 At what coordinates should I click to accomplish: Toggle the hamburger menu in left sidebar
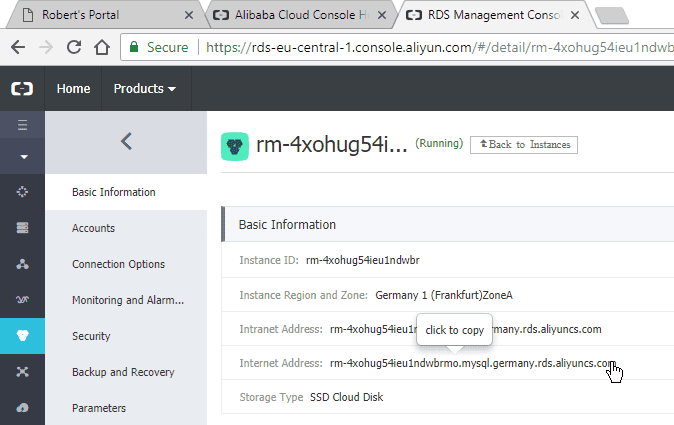[22, 125]
